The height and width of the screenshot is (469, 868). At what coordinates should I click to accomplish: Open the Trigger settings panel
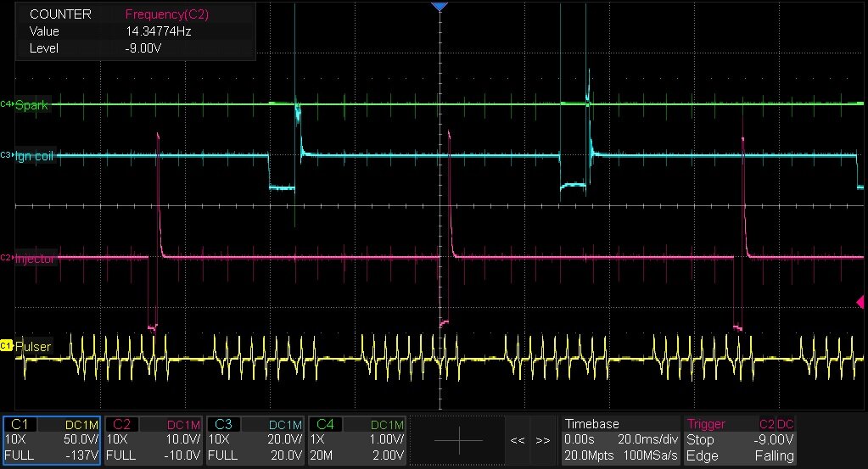click(x=741, y=439)
